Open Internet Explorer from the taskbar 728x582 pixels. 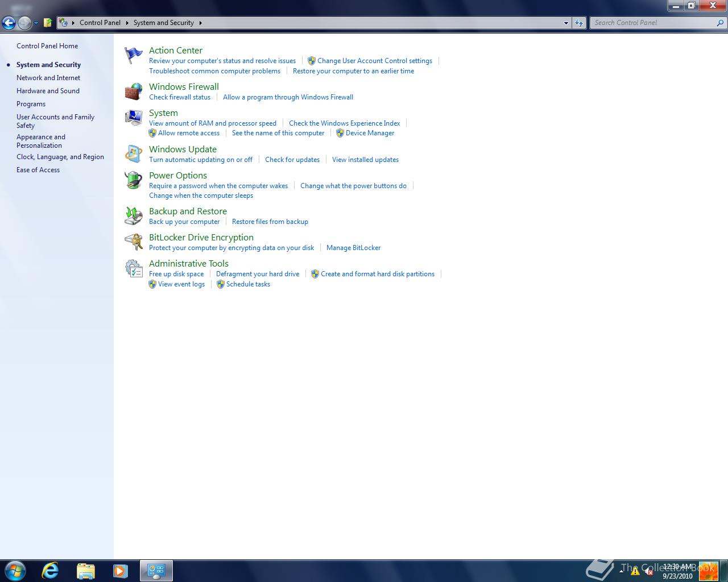pyautogui.click(x=50, y=571)
